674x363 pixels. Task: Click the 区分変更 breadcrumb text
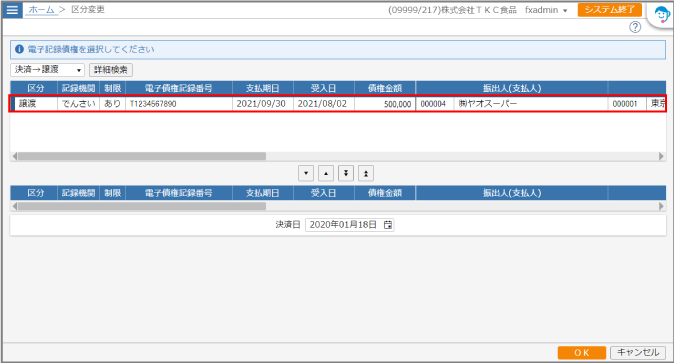pyautogui.click(x=88, y=9)
